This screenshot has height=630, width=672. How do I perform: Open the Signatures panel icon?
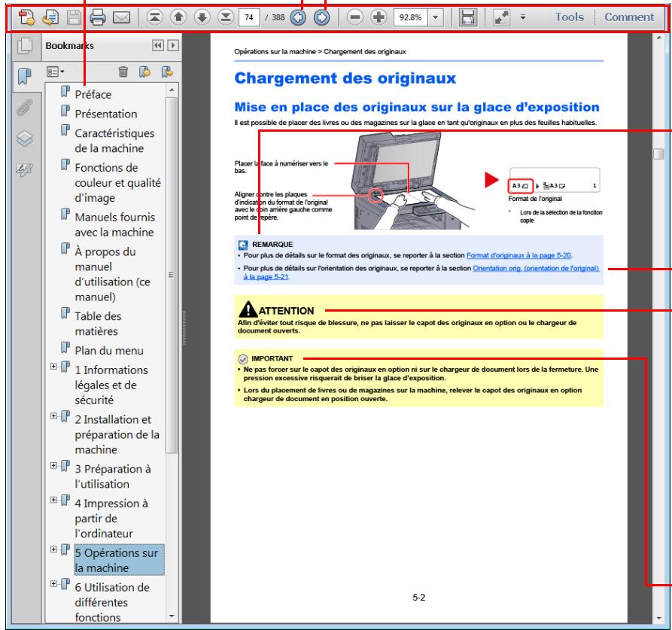24,169
